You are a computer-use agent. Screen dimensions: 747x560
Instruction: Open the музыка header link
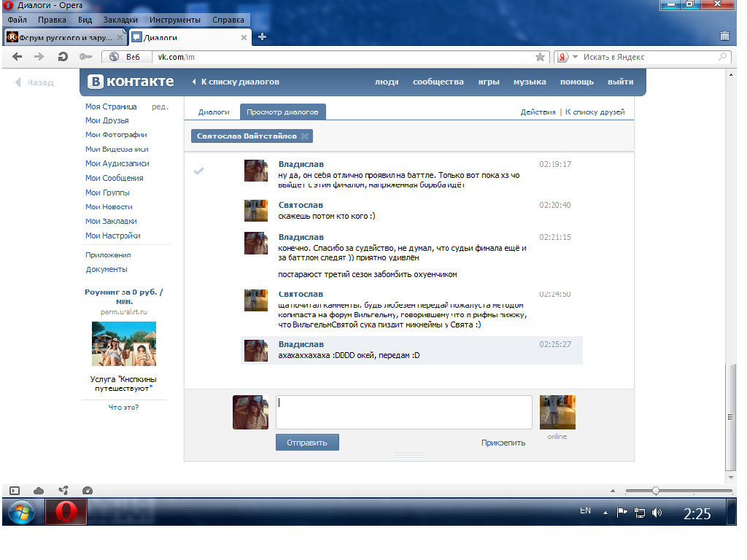coord(530,82)
